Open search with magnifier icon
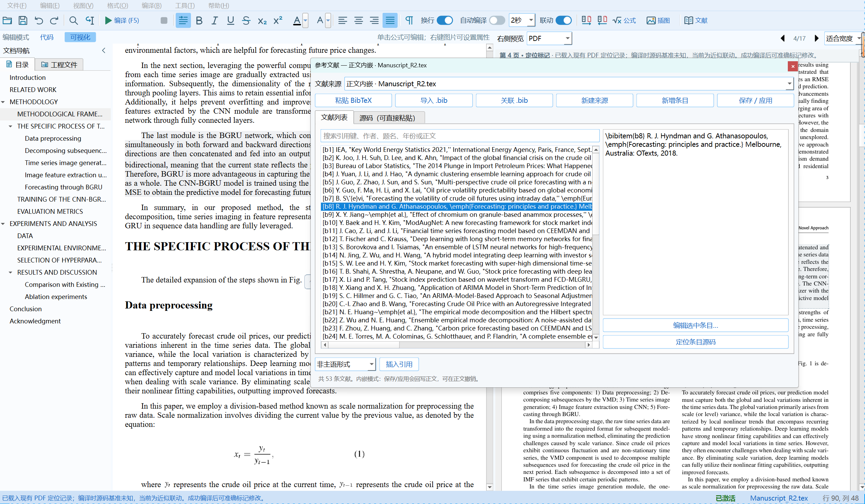The height and width of the screenshot is (504, 865). tap(73, 20)
